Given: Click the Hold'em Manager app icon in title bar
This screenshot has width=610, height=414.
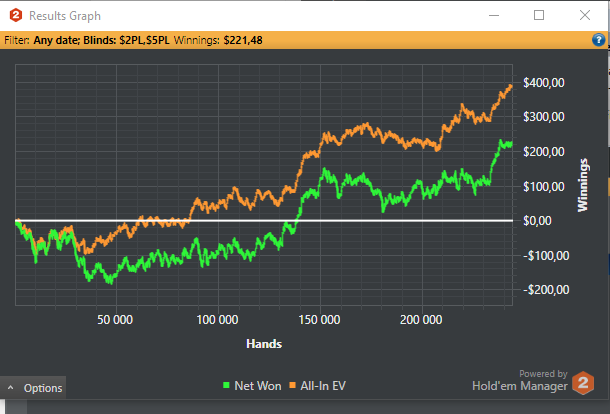Looking at the screenshot, I should pyautogui.click(x=16, y=16).
